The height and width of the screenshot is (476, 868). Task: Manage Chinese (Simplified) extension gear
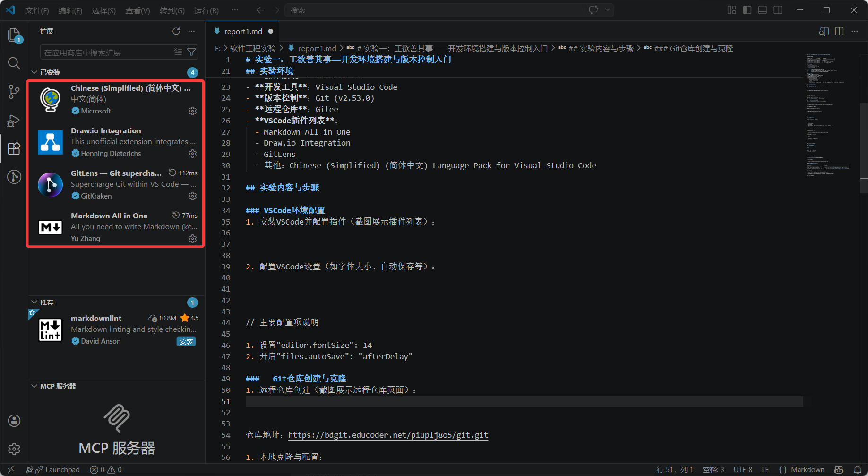192,111
